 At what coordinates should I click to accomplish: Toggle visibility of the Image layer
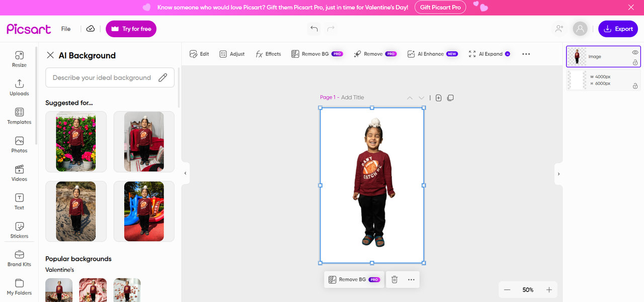635,52
